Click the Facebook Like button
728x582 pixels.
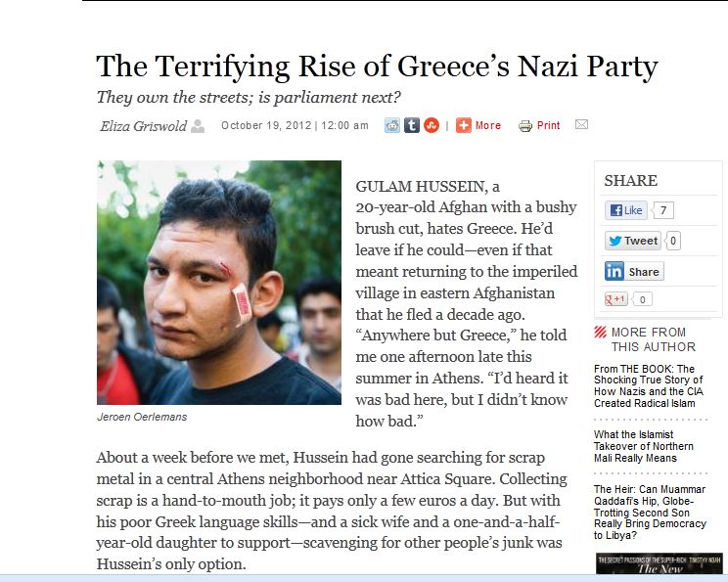(x=626, y=210)
